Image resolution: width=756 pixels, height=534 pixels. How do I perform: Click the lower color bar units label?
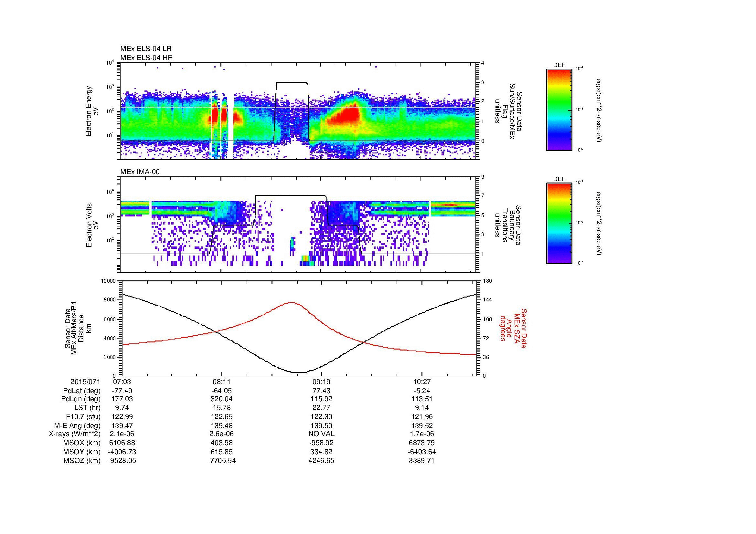[x=599, y=224]
